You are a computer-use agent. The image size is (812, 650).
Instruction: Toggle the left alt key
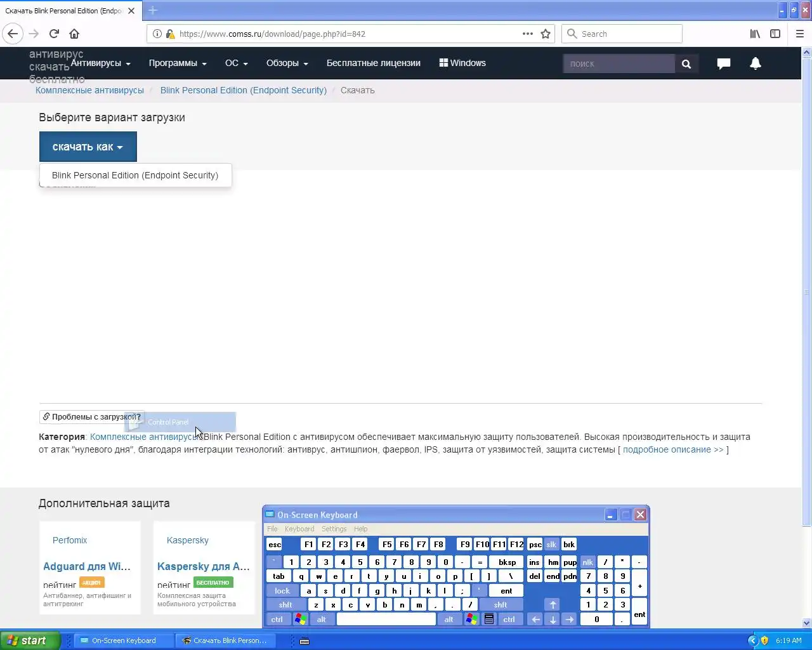[322, 619]
